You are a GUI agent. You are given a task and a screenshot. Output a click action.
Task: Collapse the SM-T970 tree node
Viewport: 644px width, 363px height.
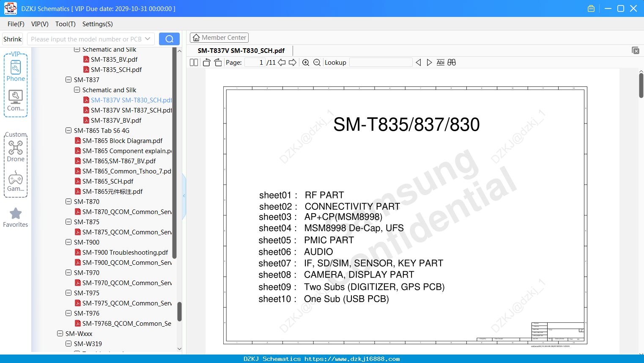69,272
